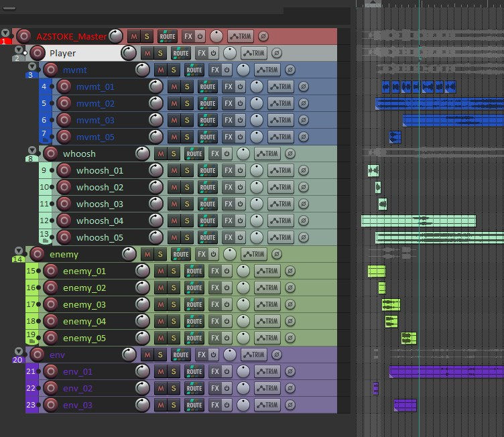
Task: Open FX chain for env_01 track
Action: coord(214,371)
